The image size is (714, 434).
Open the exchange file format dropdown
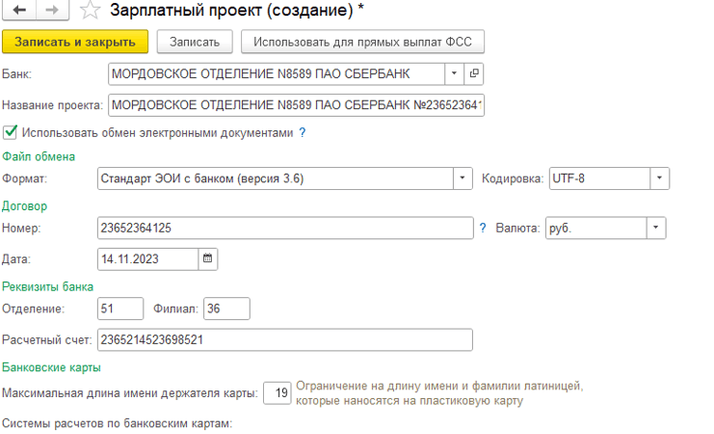tap(463, 179)
